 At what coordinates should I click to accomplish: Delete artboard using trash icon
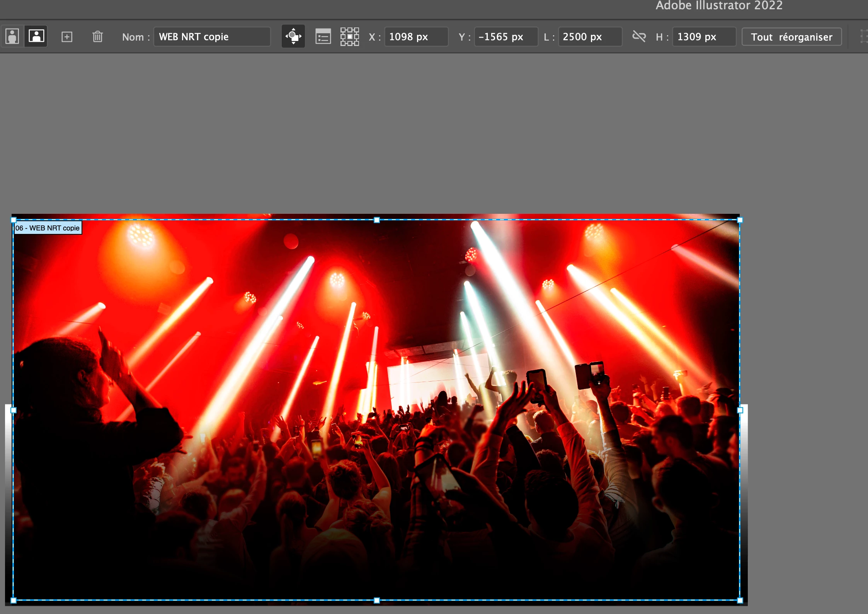tap(97, 37)
